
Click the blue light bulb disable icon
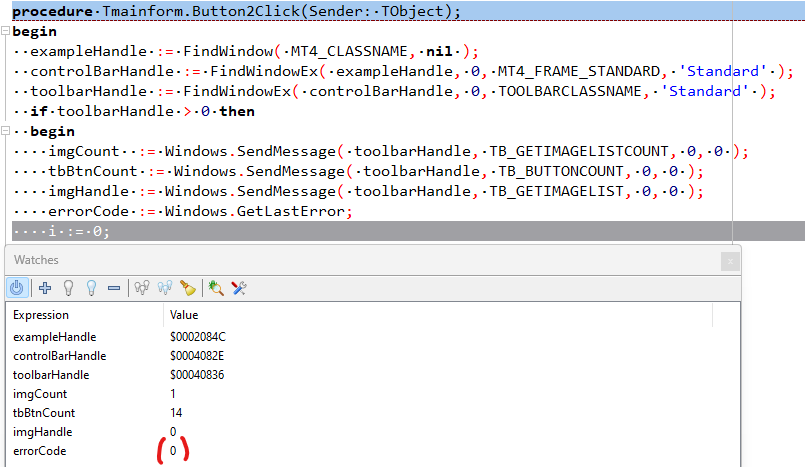tap(91, 288)
